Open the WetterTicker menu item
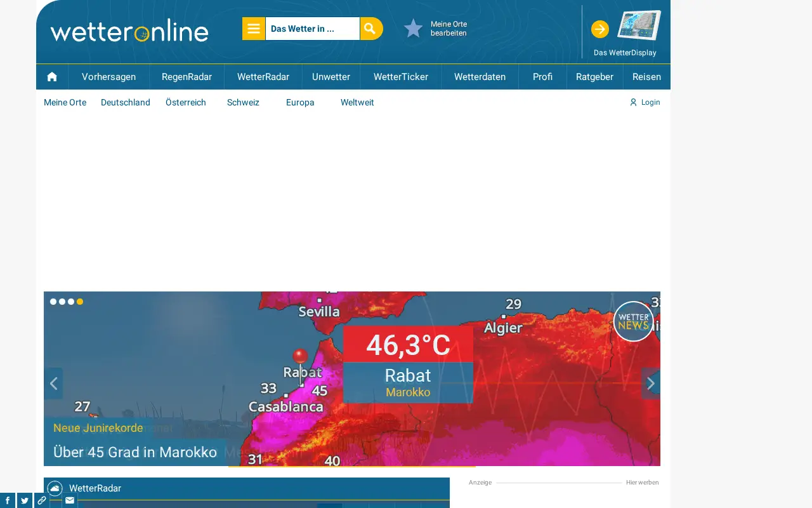This screenshot has height=508, width=812. click(401, 77)
